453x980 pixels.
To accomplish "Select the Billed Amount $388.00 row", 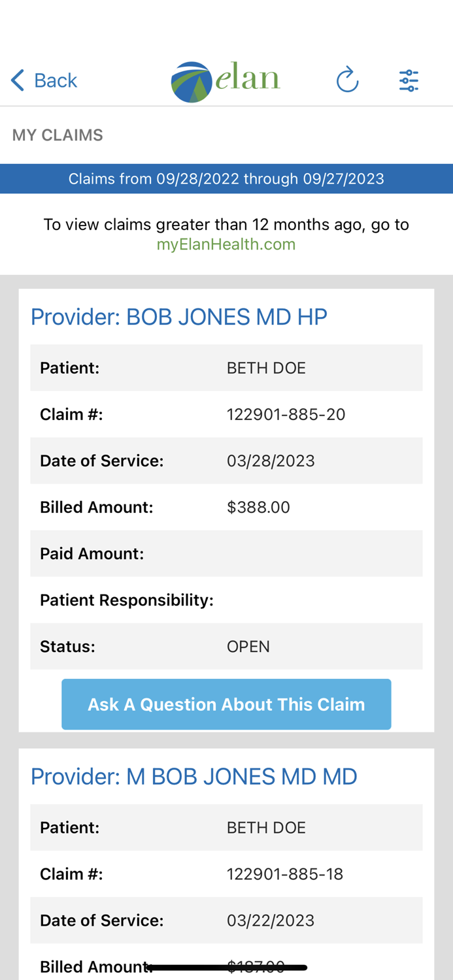I will coord(226,506).
